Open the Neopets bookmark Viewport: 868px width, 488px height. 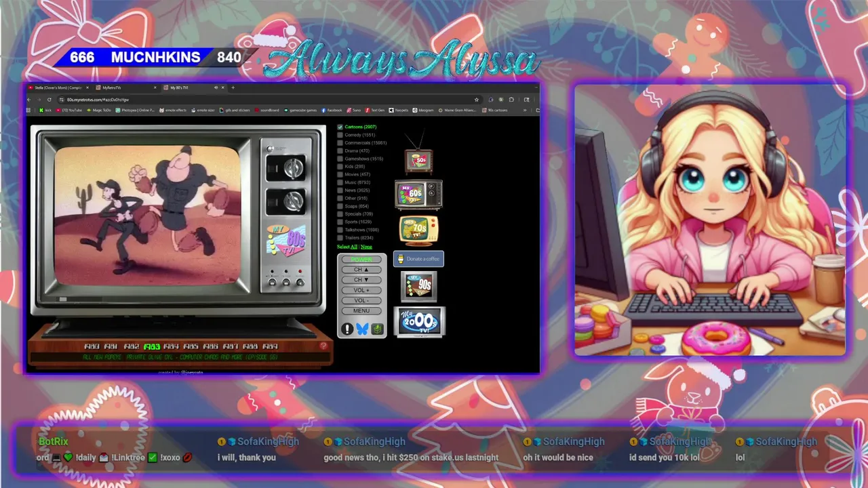pos(399,110)
